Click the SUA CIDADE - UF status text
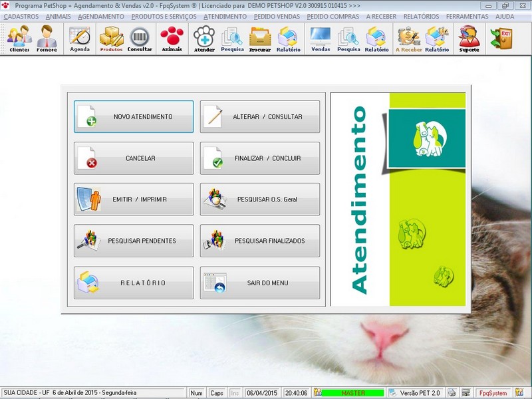 pyautogui.click(x=70, y=392)
